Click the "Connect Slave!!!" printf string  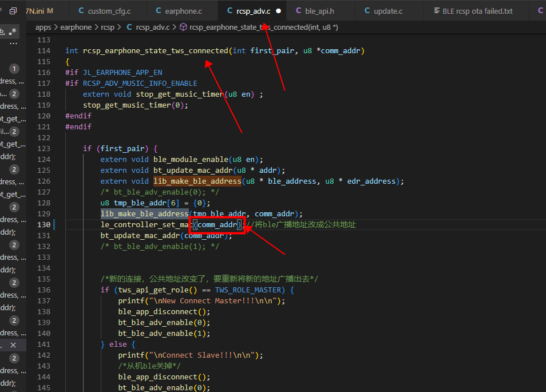(x=202, y=355)
